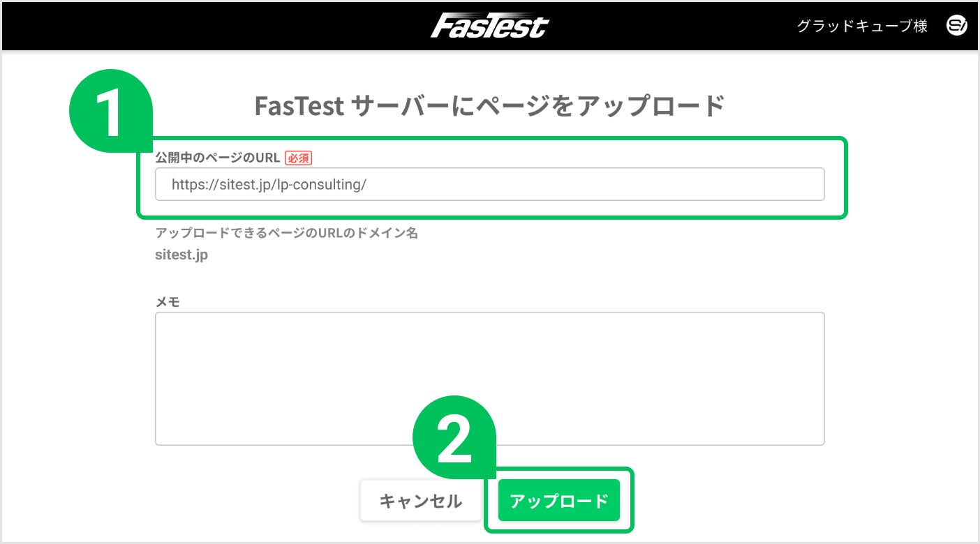This screenshot has width=980, height=544.
Task: Click the red 必須 required badge
Action: pos(298,158)
